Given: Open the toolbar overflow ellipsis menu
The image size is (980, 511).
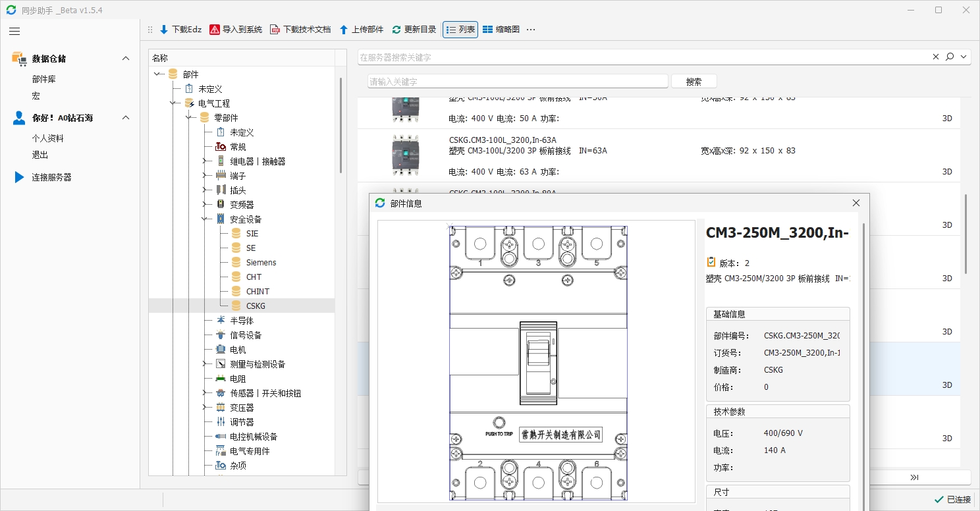Looking at the screenshot, I should click(x=531, y=30).
